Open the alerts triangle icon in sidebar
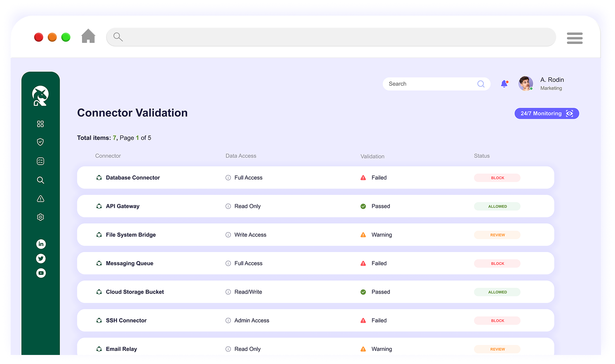 click(40, 199)
